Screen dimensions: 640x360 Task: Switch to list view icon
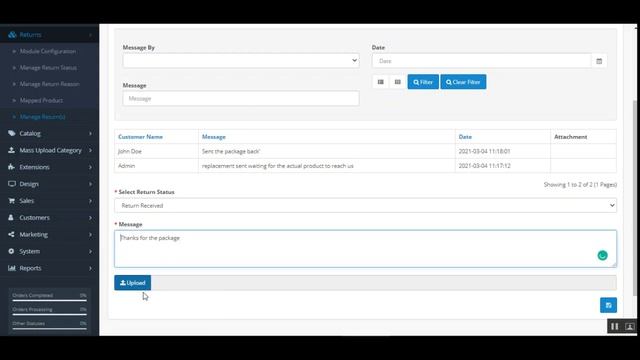(x=380, y=82)
